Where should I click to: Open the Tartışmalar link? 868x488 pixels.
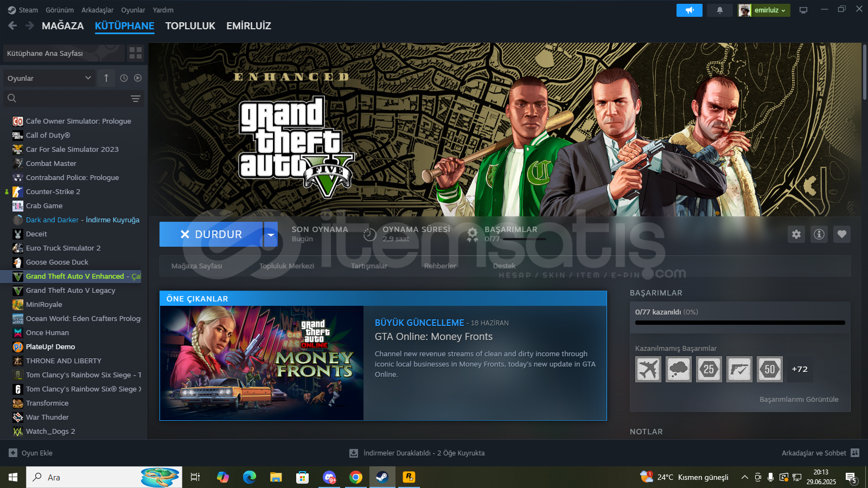(x=369, y=266)
